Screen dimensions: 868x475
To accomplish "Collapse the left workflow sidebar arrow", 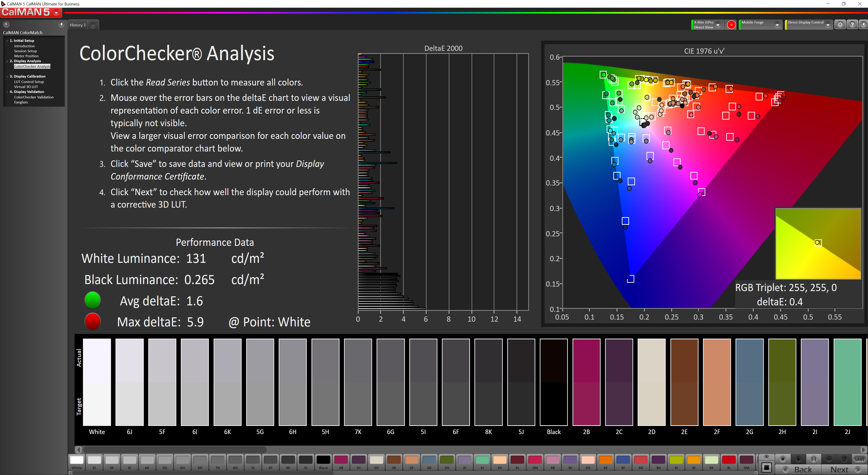I will pyautogui.click(x=61, y=24).
